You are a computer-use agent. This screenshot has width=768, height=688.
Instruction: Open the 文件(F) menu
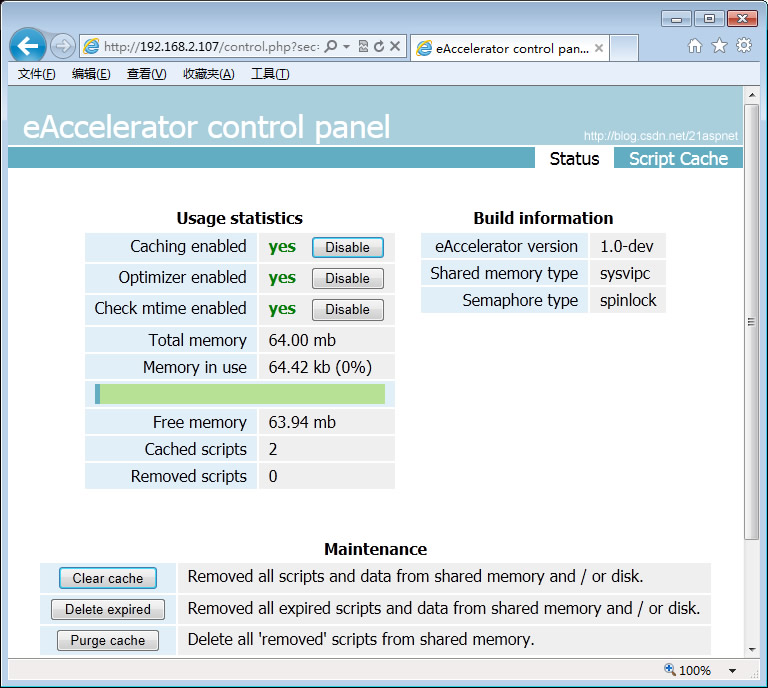tap(37, 74)
